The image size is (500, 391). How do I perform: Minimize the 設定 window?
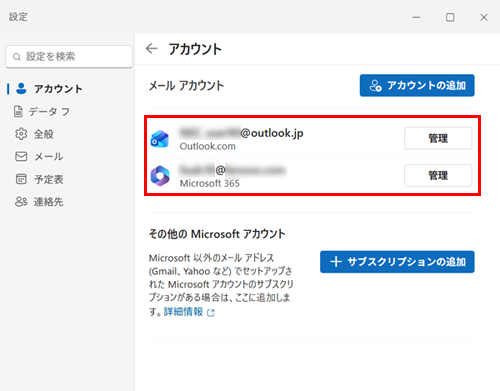click(x=416, y=17)
